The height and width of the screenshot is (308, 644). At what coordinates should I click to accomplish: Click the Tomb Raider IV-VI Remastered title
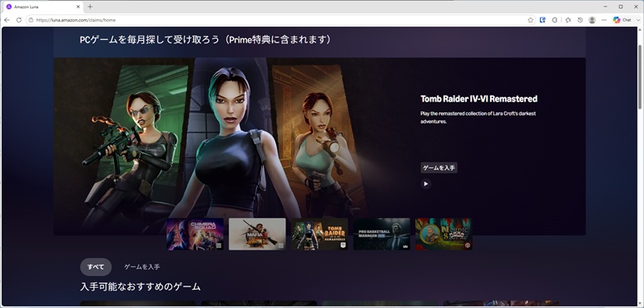tap(478, 99)
